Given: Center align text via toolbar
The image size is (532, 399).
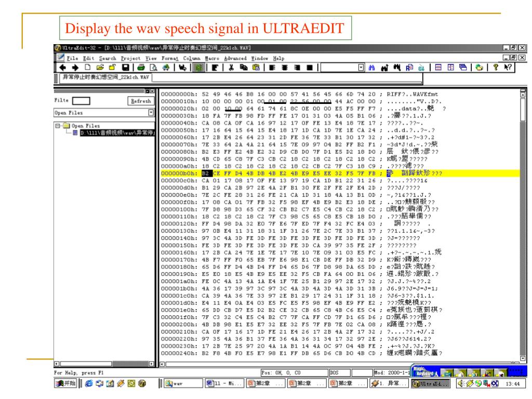Looking at the screenshot, I should (x=285, y=68).
